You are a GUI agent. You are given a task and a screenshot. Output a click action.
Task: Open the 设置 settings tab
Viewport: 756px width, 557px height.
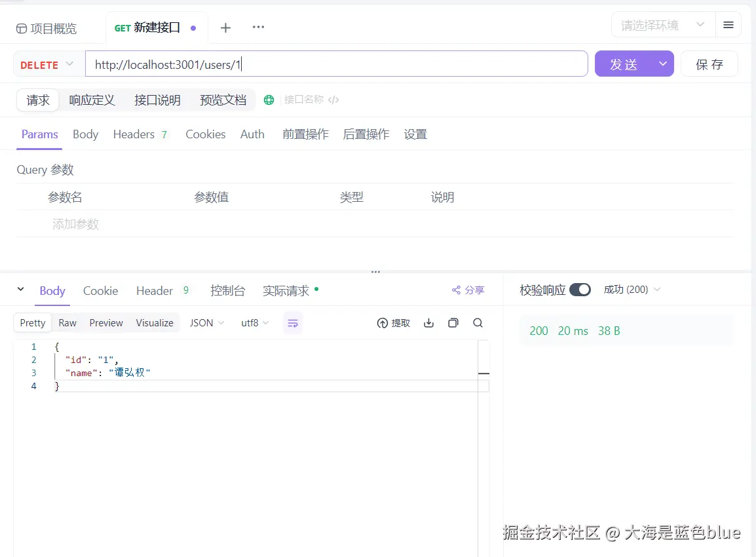(x=415, y=134)
